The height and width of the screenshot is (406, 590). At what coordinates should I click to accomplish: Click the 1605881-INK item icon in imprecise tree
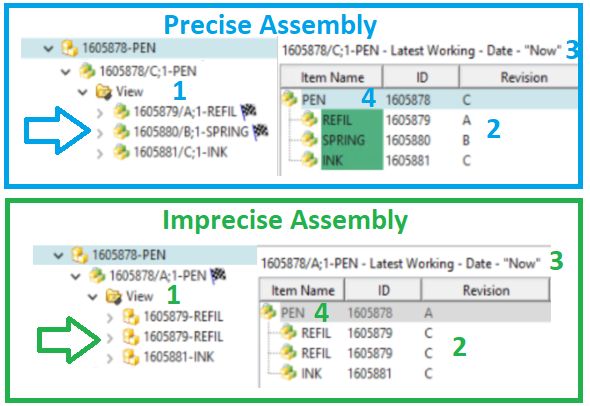pos(131,357)
